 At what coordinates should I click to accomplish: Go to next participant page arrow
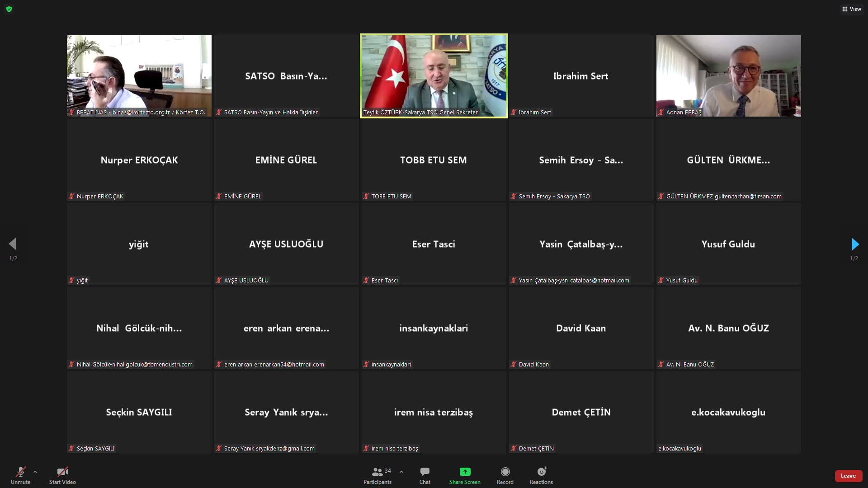pyautogui.click(x=854, y=244)
